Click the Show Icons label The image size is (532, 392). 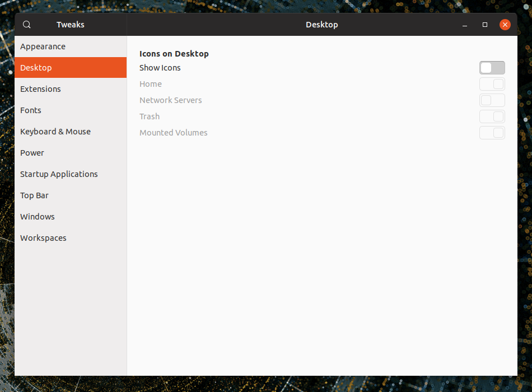pos(160,68)
